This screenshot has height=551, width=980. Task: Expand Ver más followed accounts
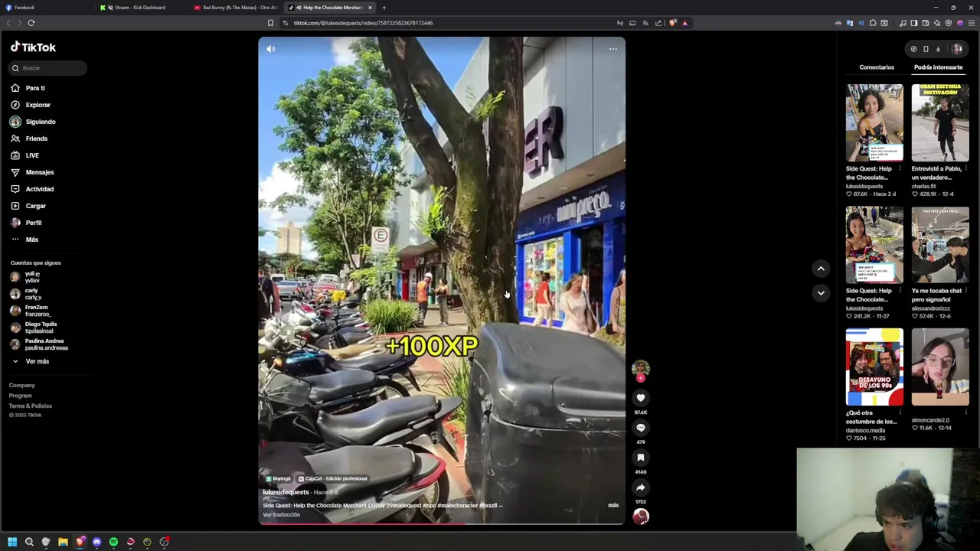(37, 361)
